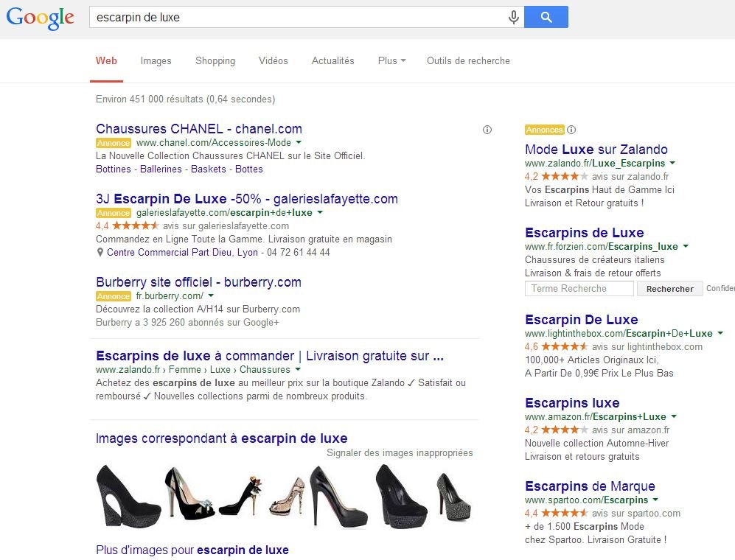Expand arrow next to chanel.com URL

pos(299,142)
